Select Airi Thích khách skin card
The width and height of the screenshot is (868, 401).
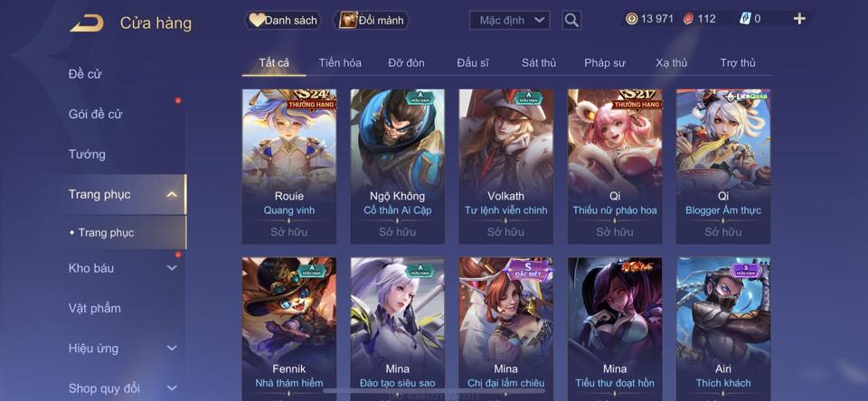pyautogui.click(x=723, y=329)
